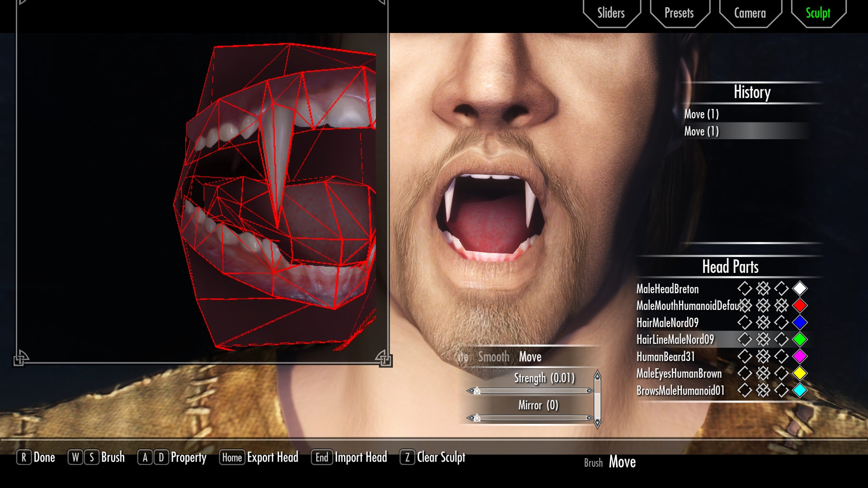Click the Strength slider track
The width and height of the screenshot is (868, 488).
click(x=530, y=391)
